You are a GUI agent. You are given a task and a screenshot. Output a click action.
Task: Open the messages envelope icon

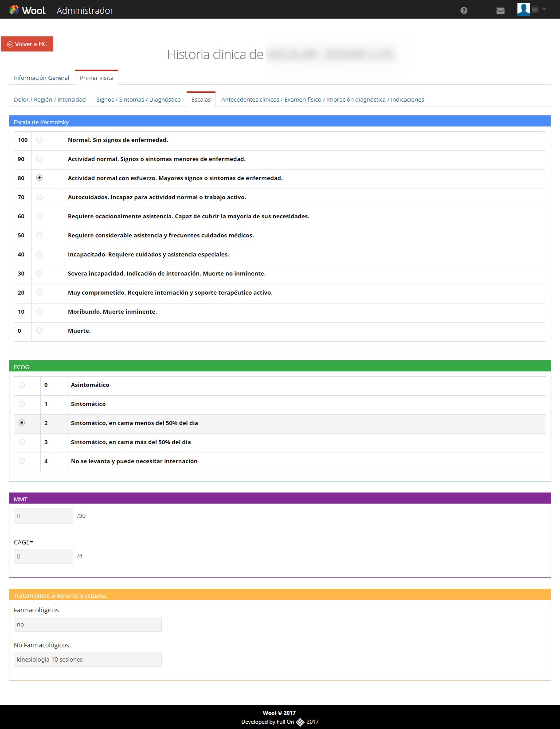pyautogui.click(x=501, y=11)
